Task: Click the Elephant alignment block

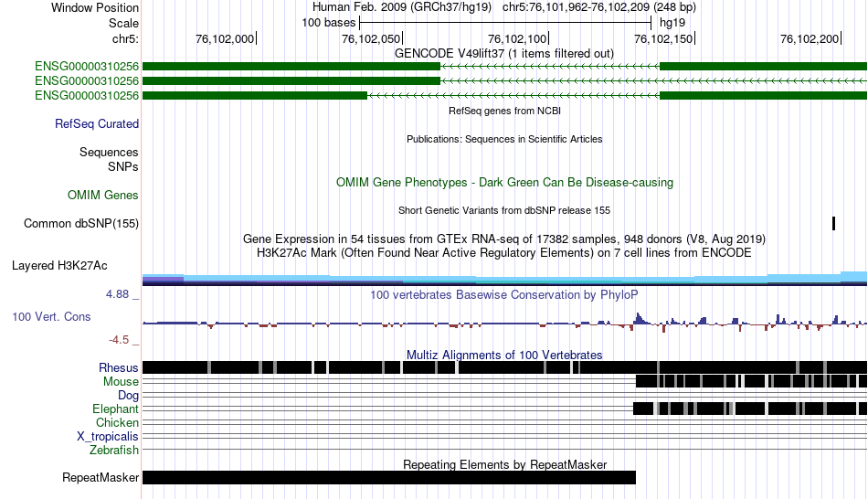Action: click(749, 409)
